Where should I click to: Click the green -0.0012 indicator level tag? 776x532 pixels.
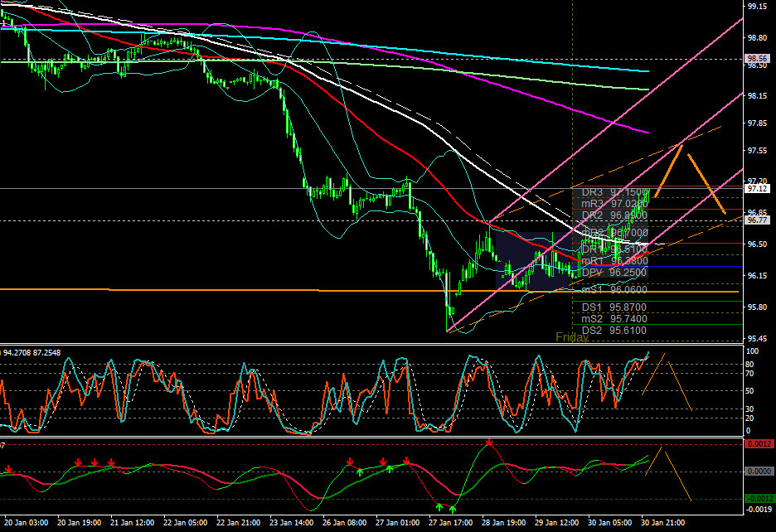tap(759, 498)
